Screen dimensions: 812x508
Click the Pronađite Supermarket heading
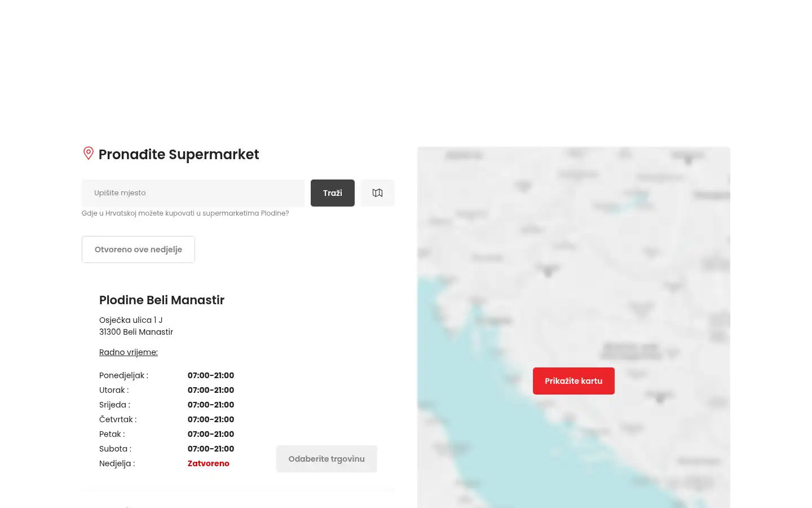tap(179, 155)
